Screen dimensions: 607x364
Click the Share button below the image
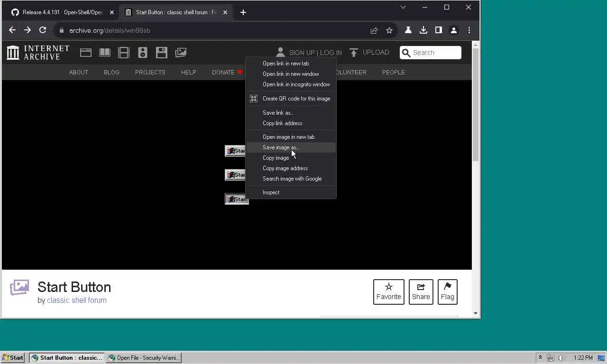point(421,292)
